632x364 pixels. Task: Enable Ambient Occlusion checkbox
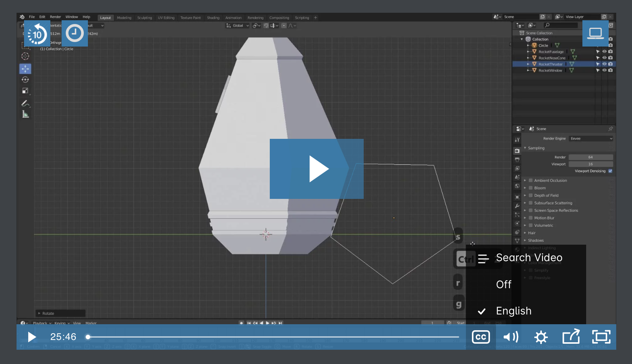click(531, 180)
